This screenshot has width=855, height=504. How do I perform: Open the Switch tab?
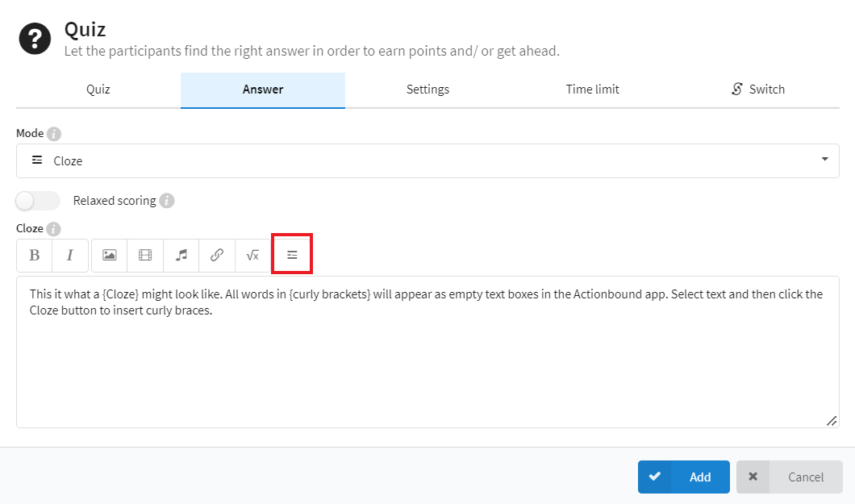[x=757, y=90]
